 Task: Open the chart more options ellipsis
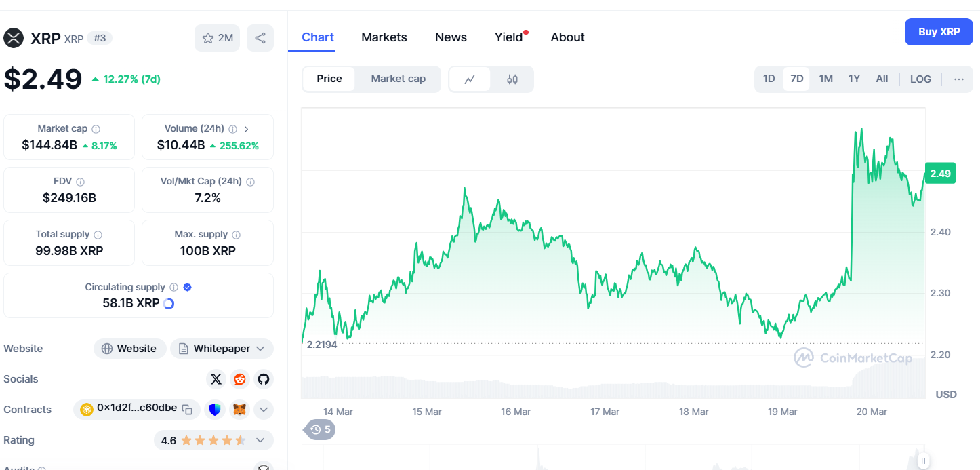pos(959,79)
